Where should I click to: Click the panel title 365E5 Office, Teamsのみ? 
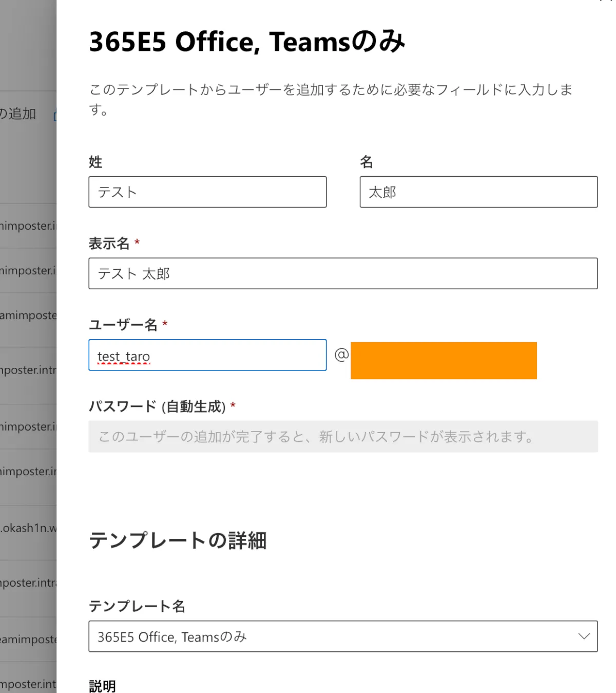click(247, 42)
